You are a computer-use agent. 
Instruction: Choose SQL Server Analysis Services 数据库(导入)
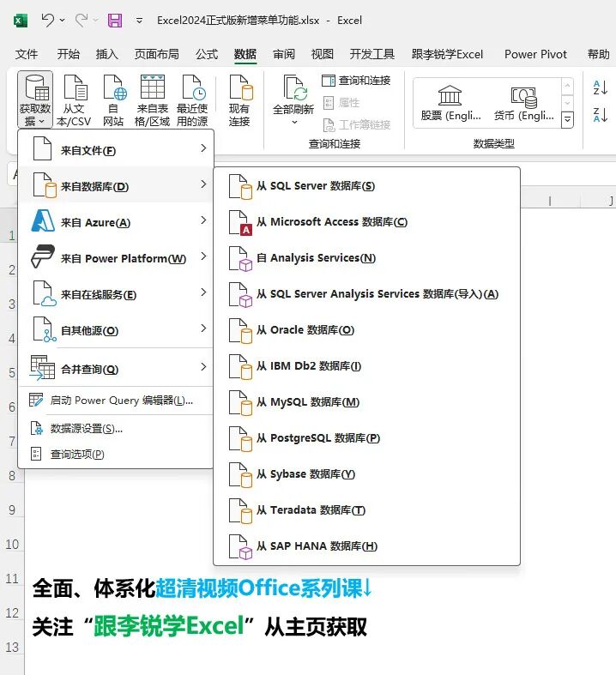coord(366,294)
